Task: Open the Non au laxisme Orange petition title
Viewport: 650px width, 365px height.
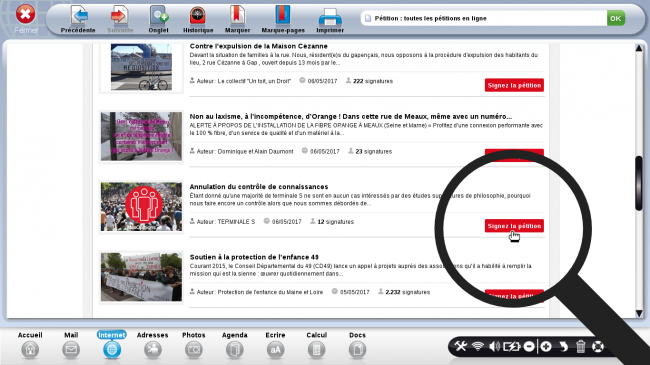Action: (x=351, y=117)
